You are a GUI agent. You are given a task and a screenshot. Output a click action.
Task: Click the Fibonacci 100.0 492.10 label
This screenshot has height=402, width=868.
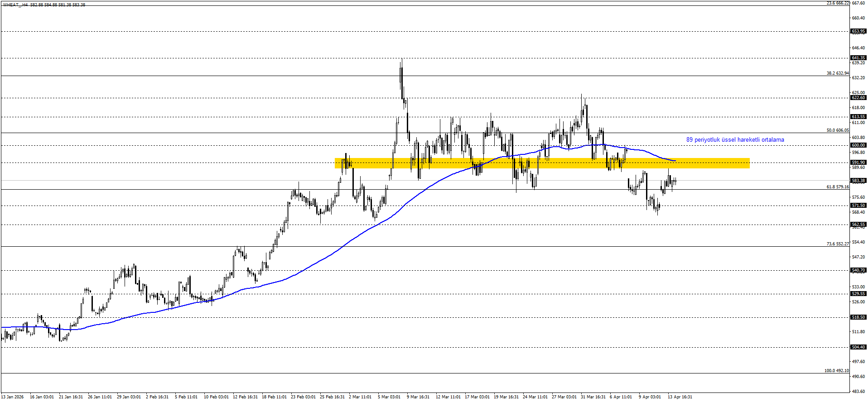click(x=836, y=371)
